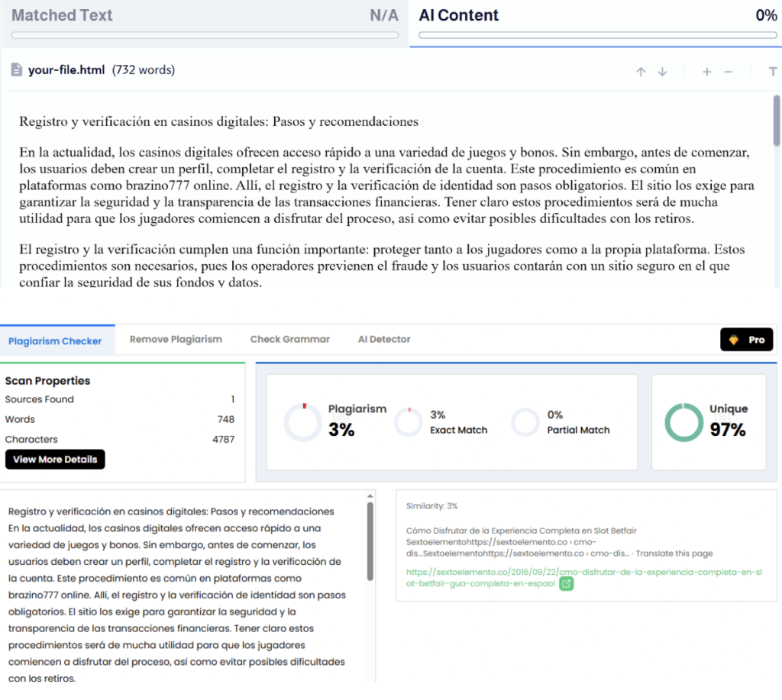Click the up arrow for previous match
This screenshot has width=782, height=700.
641,71
